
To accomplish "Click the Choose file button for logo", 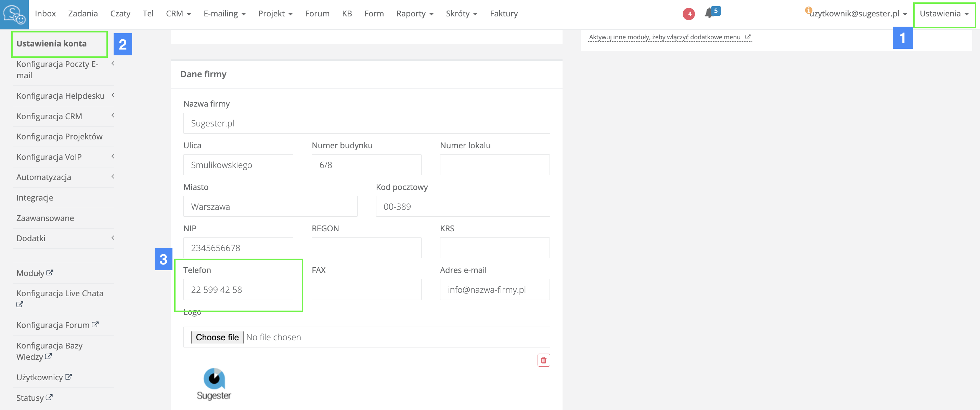I will [217, 337].
